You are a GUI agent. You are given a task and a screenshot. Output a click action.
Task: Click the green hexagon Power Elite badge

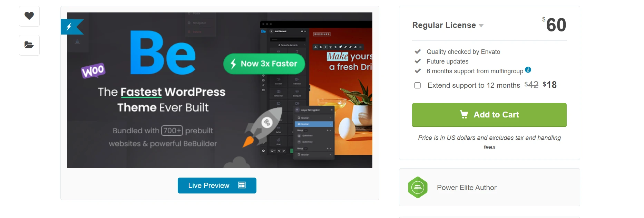point(418,187)
